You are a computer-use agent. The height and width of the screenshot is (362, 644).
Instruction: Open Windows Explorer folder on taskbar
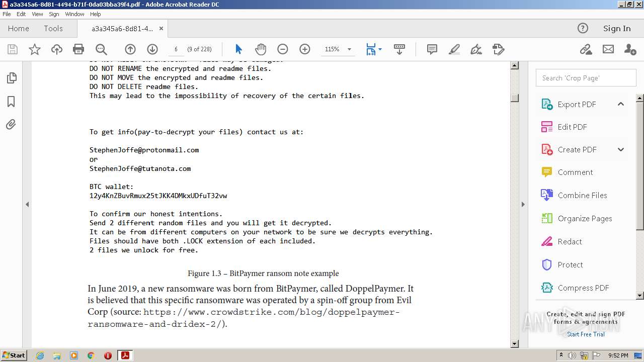pyautogui.click(x=57, y=355)
